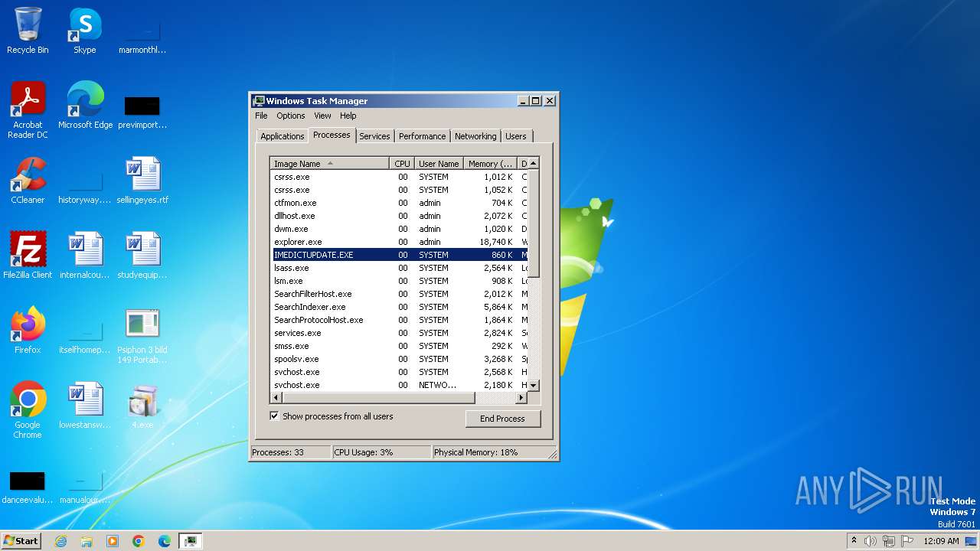980x551 pixels.
Task: Select the IMEDICTUPDATE.EXE process row
Action: click(399, 255)
